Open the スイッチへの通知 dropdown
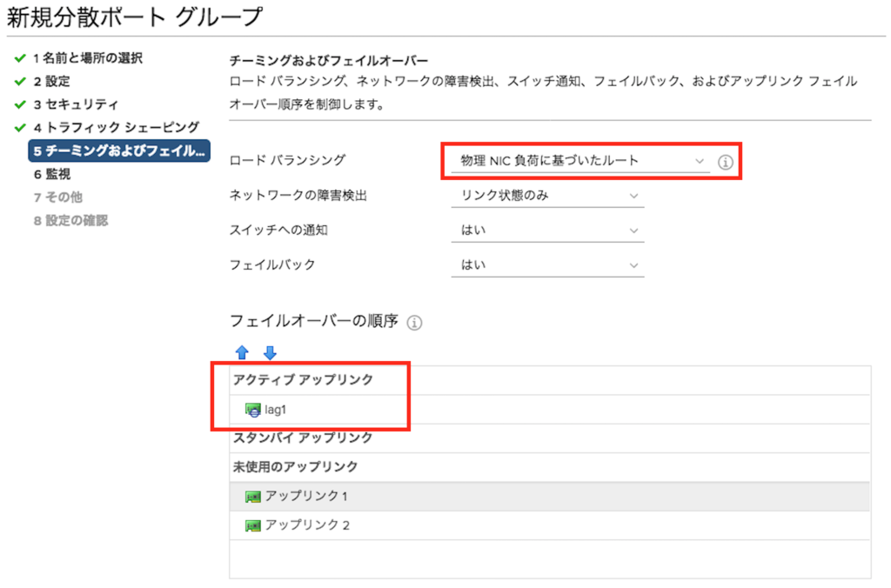891x588 pixels. [x=548, y=231]
